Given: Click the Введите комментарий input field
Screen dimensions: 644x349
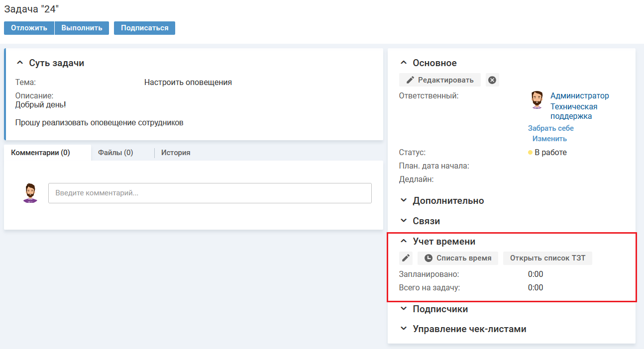Looking at the screenshot, I should pyautogui.click(x=210, y=193).
